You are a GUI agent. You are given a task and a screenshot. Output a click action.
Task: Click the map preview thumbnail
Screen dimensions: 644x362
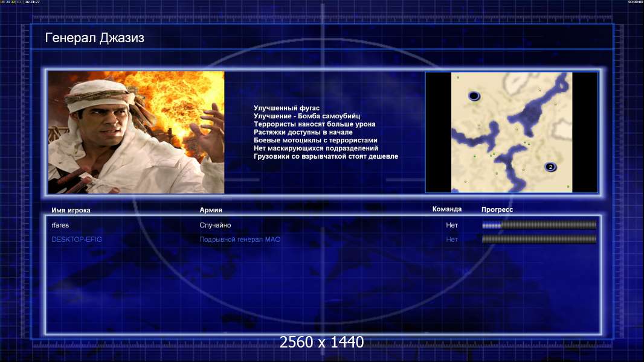[x=511, y=132]
